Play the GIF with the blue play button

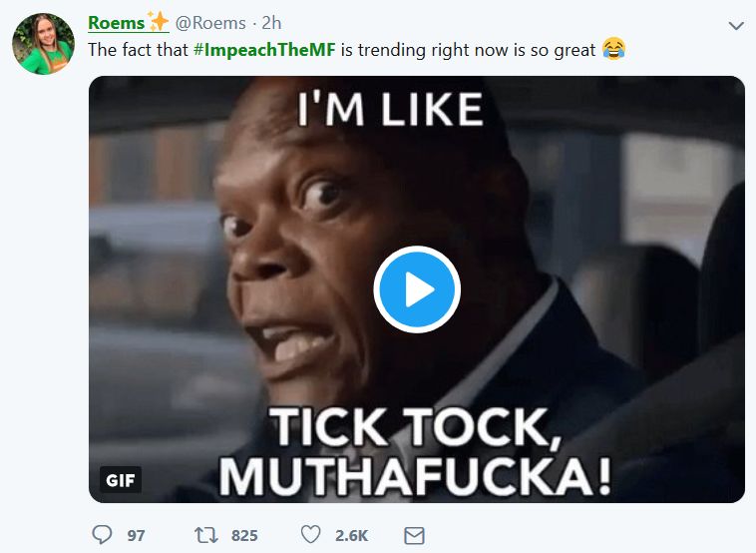(417, 289)
